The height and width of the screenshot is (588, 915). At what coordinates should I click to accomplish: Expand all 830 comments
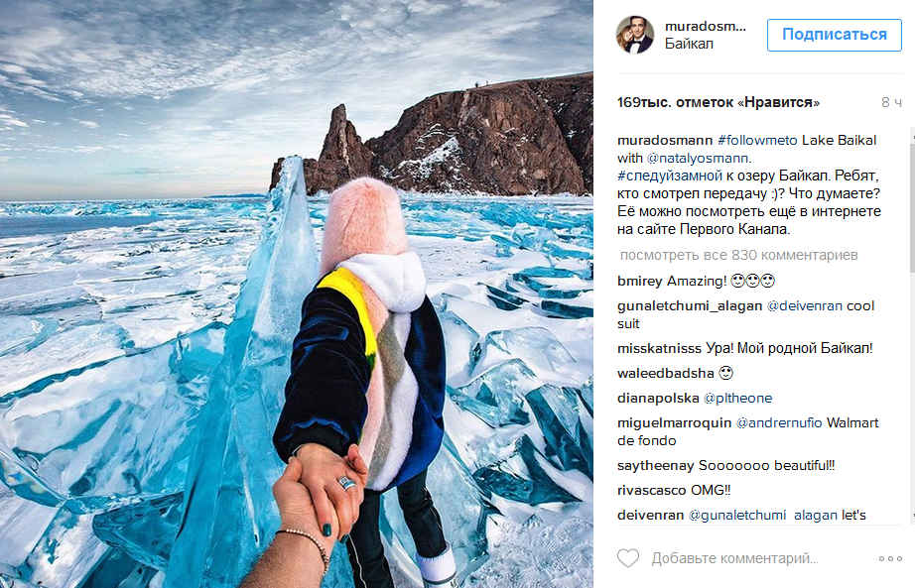pos(738,255)
